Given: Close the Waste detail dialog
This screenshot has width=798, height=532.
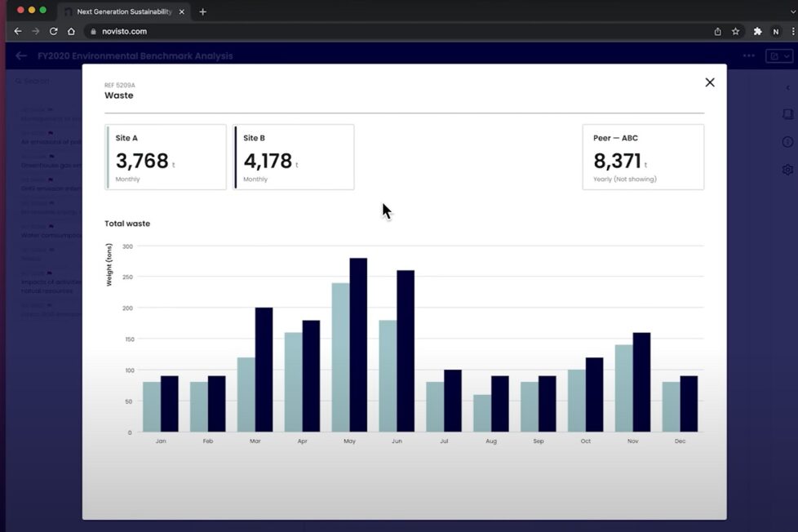Looking at the screenshot, I should (709, 82).
